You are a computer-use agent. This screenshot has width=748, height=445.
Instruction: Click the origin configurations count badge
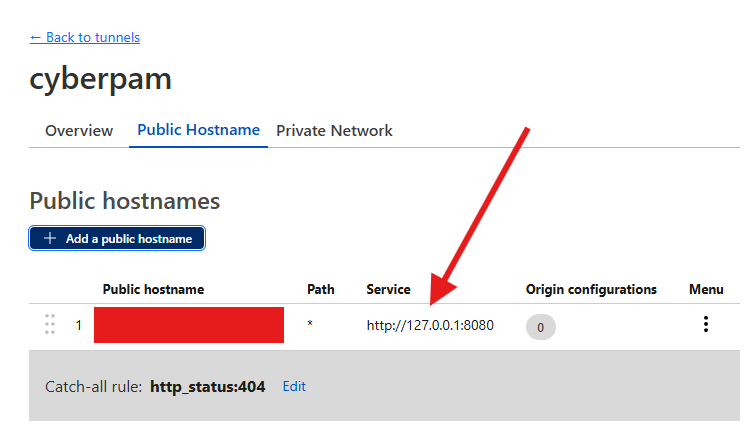tap(540, 326)
